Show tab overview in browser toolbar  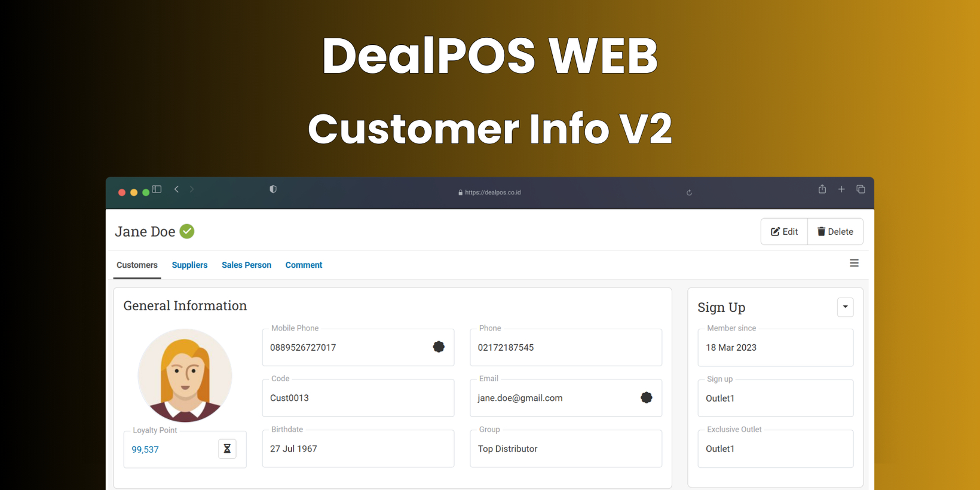(861, 189)
